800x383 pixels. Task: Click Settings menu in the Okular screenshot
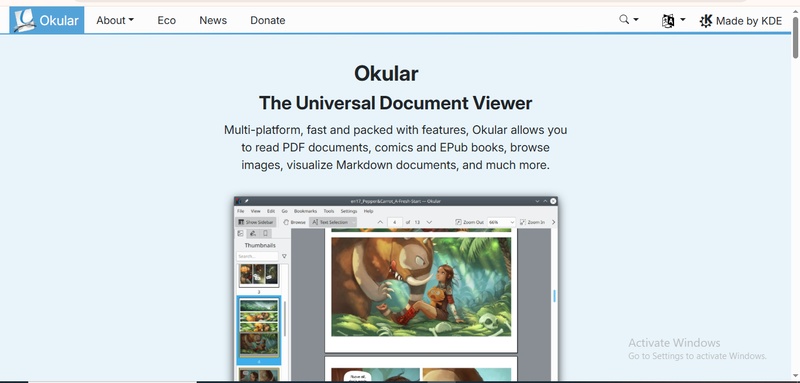click(x=349, y=211)
